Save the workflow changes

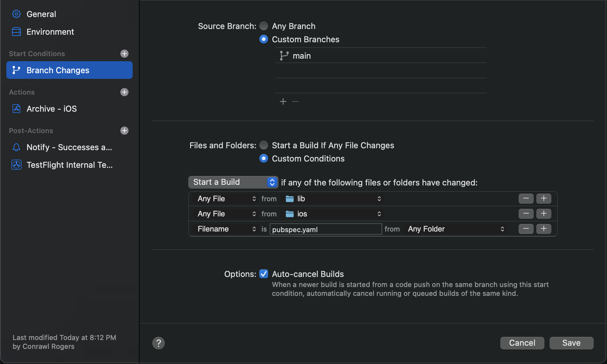(x=571, y=343)
